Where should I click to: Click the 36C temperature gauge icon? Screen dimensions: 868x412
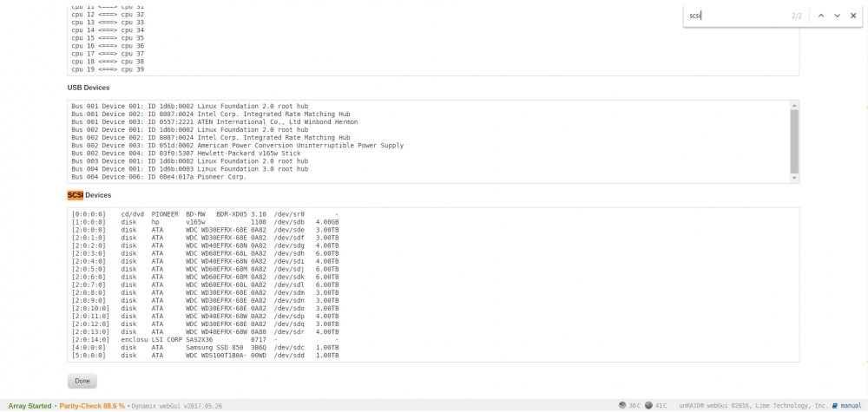[x=622, y=405]
